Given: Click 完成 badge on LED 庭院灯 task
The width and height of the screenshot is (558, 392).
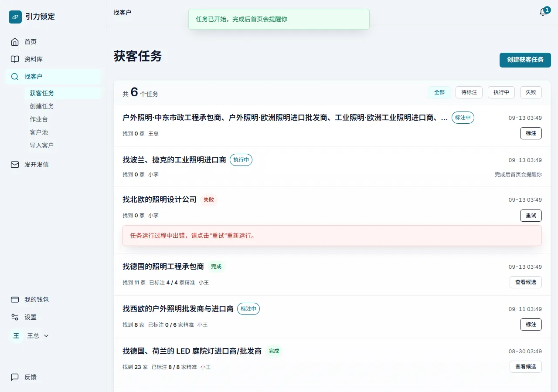Looking at the screenshot, I should pos(274,351).
